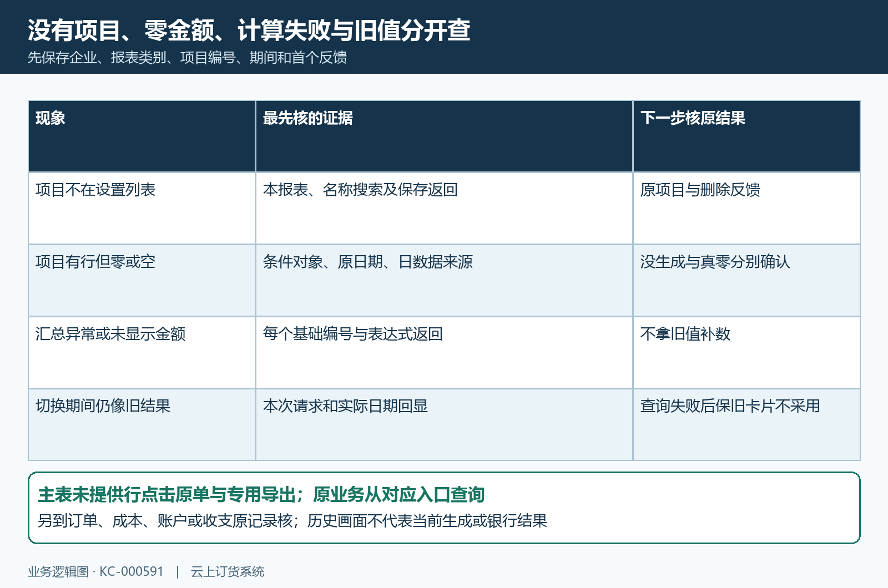
Task: Click cell 本次请求和实际日期回显
Action: click(444, 424)
